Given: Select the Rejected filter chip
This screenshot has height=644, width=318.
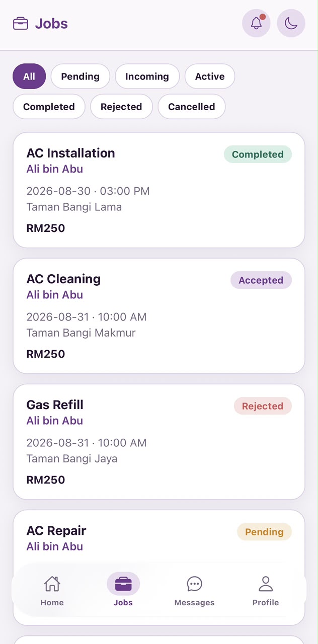Looking at the screenshot, I should coord(121,107).
